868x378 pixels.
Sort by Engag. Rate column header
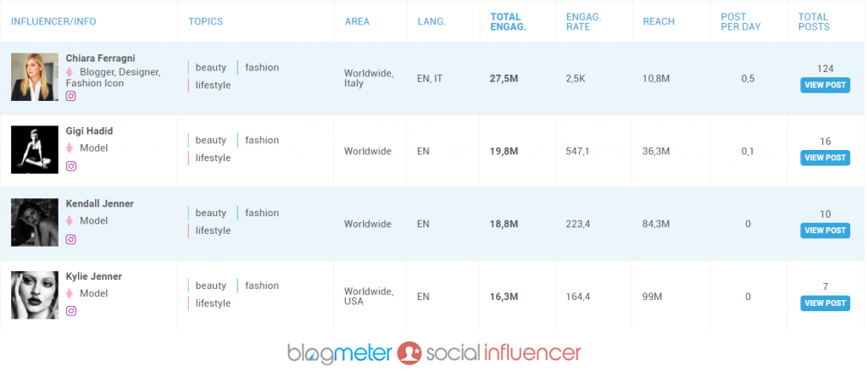[x=584, y=21]
